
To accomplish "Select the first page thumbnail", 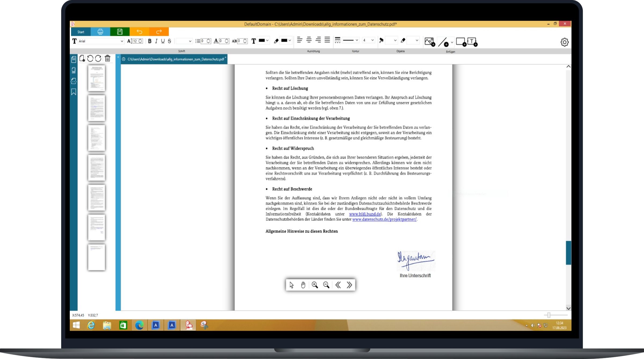I will pyautogui.click(x=97, y=78).
